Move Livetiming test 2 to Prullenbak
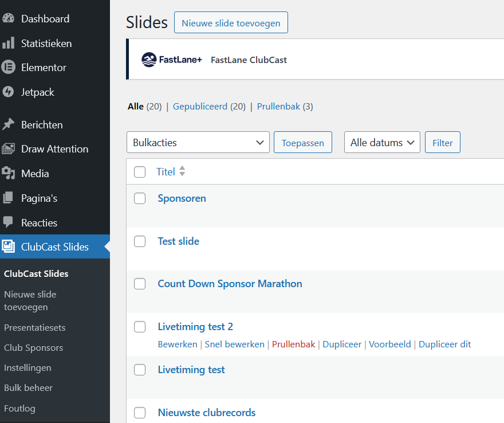 pyautogui.click(x=293, y=344)
